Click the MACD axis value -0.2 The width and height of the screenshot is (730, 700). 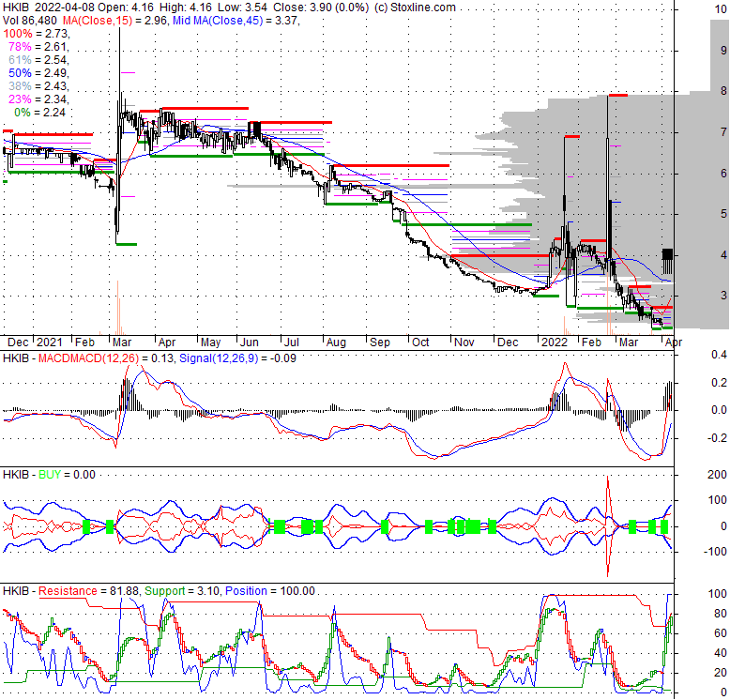point(717,438)
